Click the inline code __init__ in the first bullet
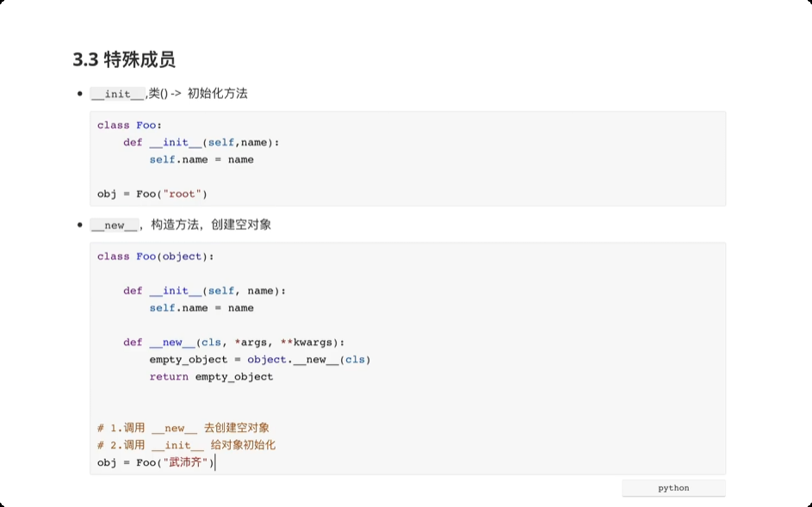The image size is (812, 507). [x=117, y=94]
